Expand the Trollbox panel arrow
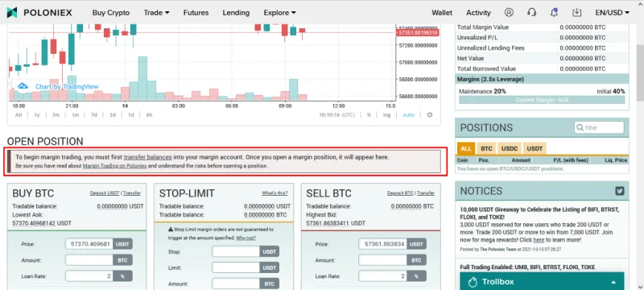This screenshot has width=644, height=290. 613,282
